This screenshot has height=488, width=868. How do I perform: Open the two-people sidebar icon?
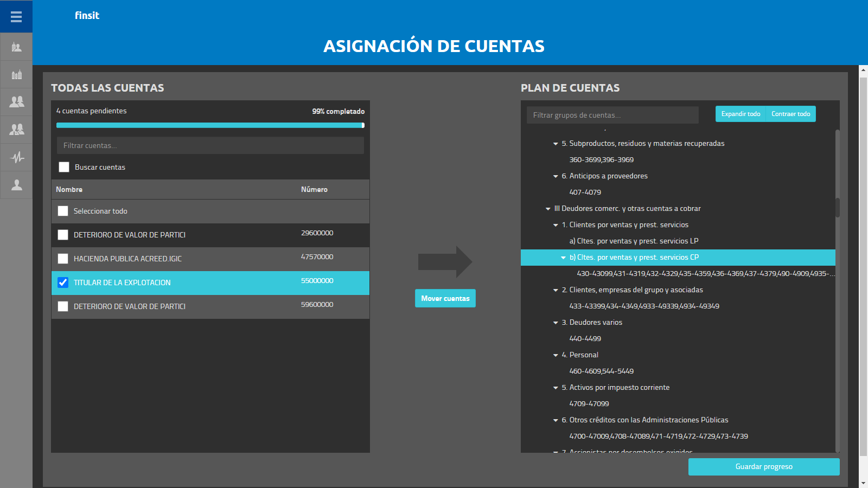[17, 102]
